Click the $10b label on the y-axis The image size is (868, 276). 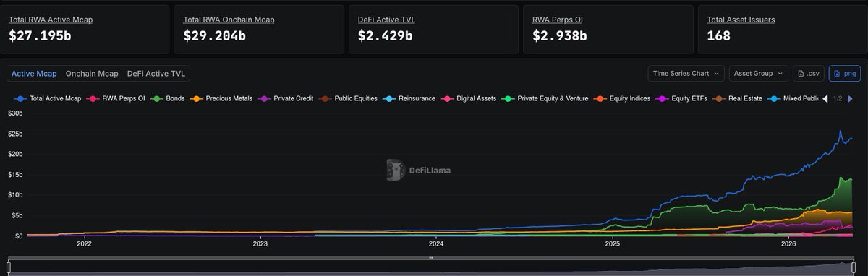15,195
